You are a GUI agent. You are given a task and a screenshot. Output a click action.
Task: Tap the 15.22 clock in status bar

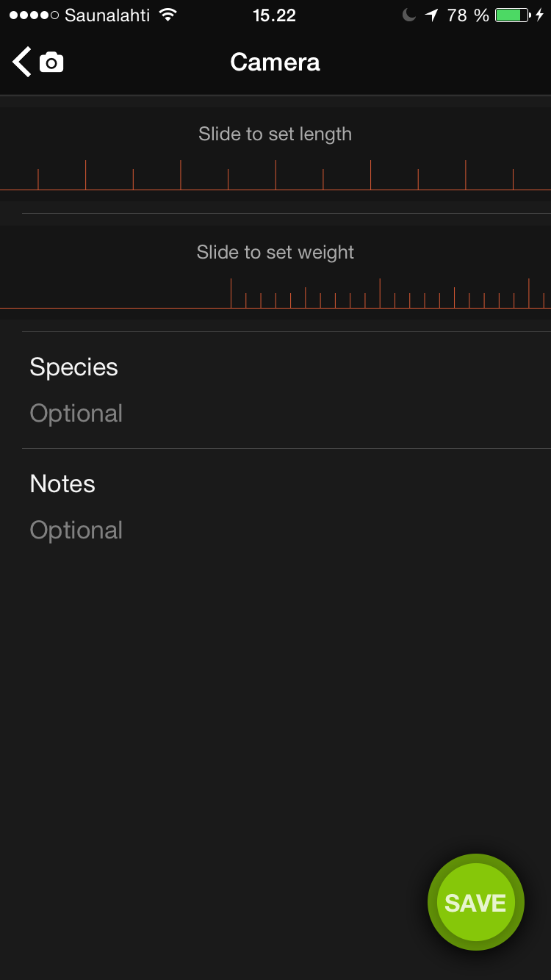click(x=274, y=15)
